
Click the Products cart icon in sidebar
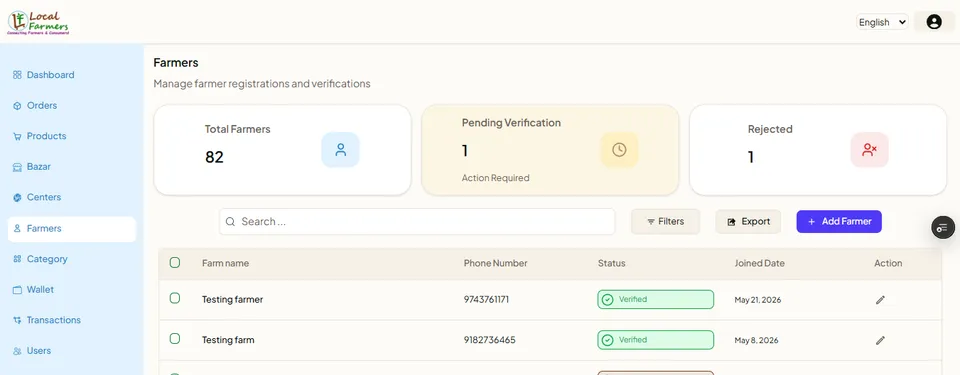(17, 136)
